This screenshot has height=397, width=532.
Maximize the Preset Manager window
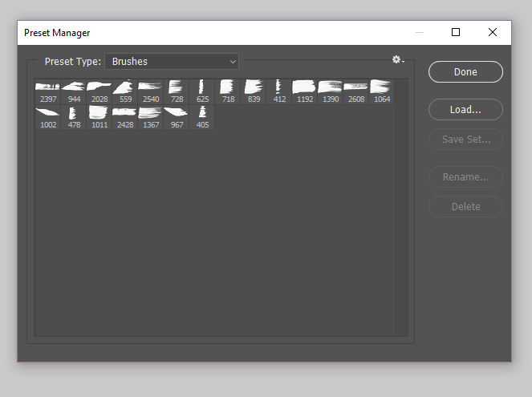click(x=456, y=32)
